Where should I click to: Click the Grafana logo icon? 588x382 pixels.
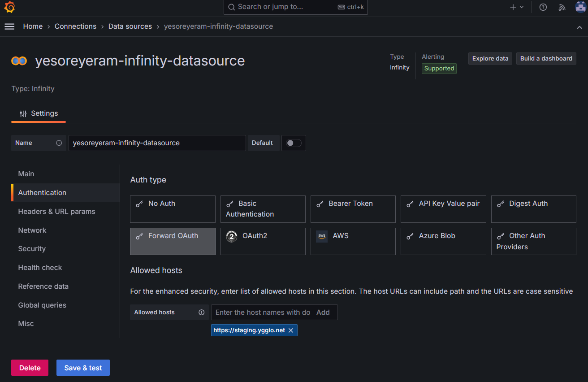click(x=9, y=7)
